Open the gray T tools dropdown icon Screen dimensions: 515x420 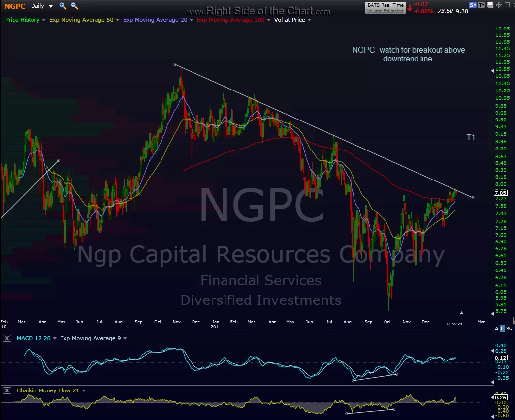coord(481,5)
